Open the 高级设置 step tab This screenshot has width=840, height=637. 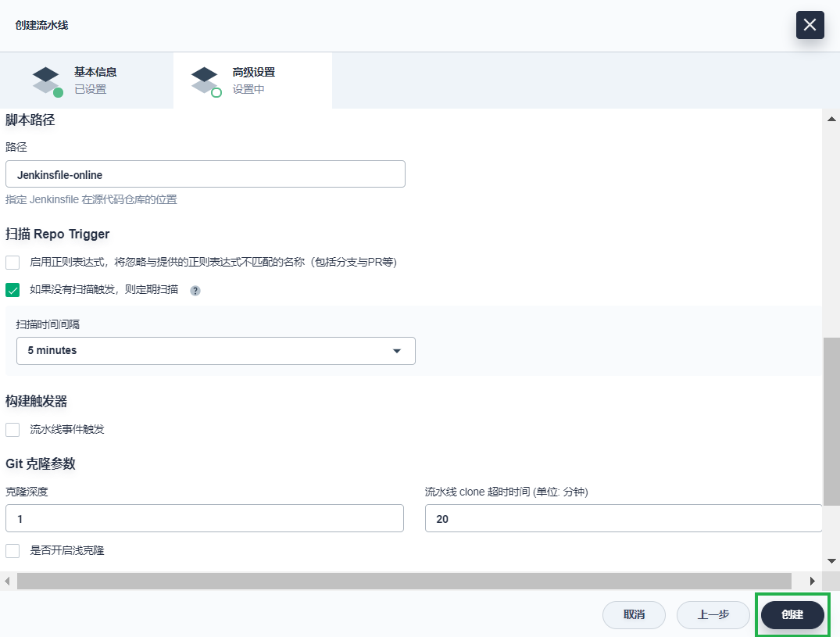(253, 81)
